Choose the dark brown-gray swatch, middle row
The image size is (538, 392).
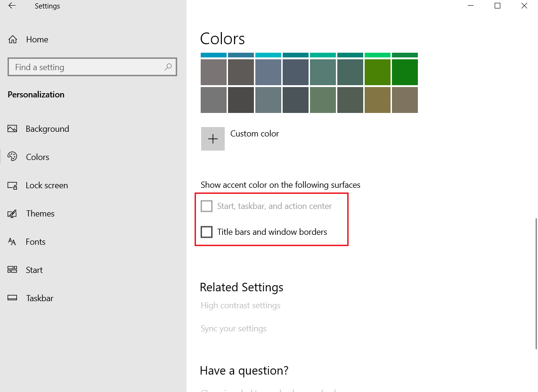(x=241, y=72)
